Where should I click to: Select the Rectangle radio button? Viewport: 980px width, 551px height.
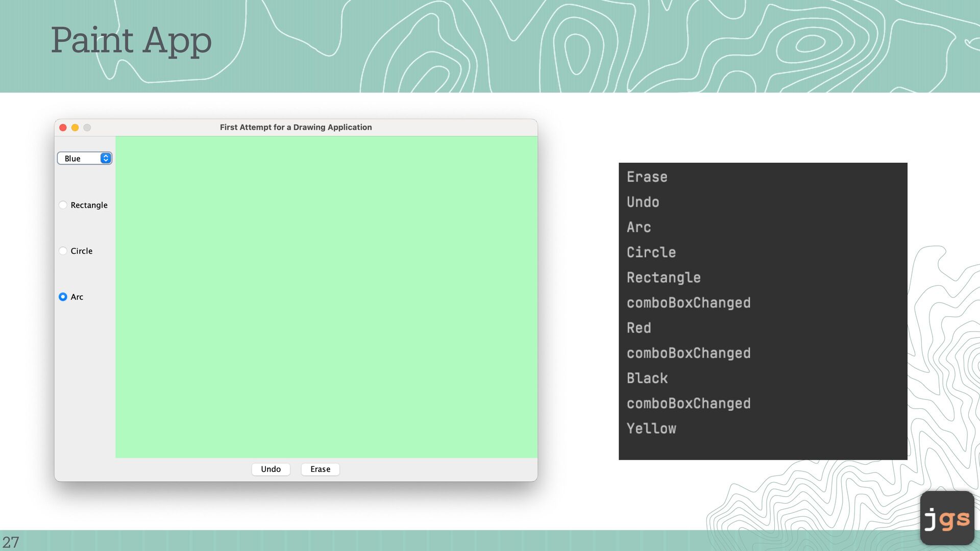click(63, 205)
